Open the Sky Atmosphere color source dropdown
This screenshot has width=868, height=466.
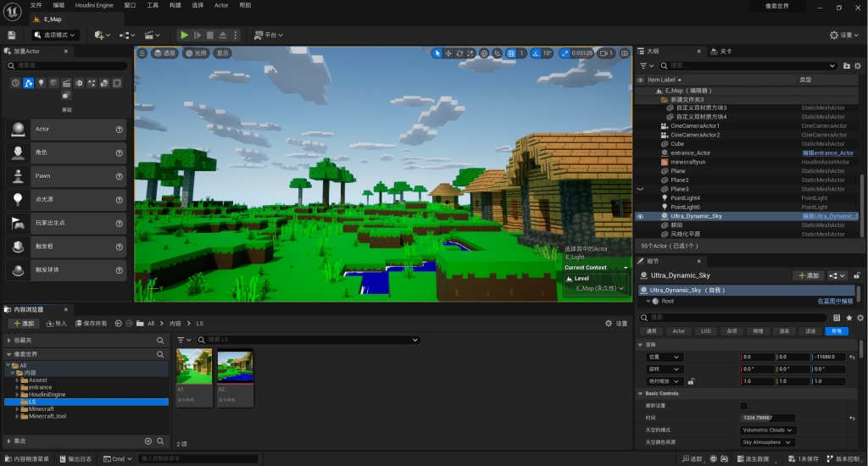tap(766, 442)
